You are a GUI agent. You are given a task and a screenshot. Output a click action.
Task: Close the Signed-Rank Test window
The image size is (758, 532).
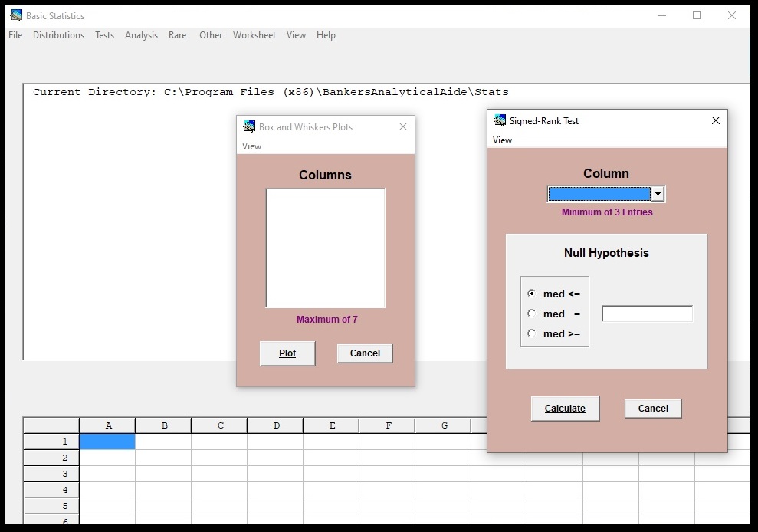[x=716, y=120]
